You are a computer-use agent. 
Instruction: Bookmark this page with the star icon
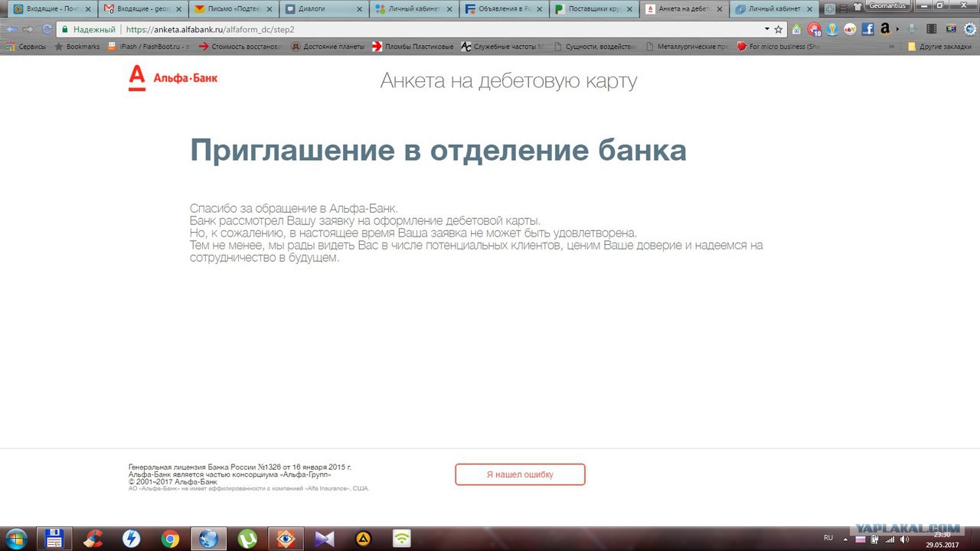(779, 29)
